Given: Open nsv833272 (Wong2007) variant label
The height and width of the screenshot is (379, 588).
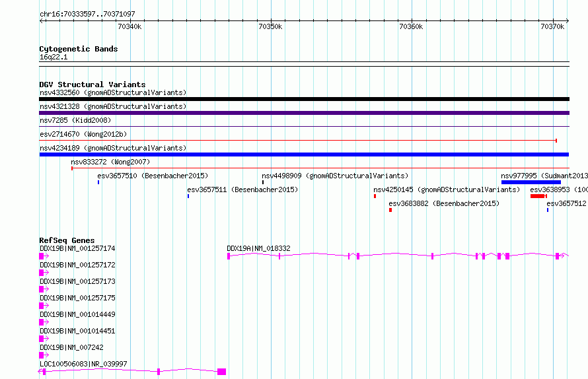Looking at the screenshot, I should [x=110, y=162].
